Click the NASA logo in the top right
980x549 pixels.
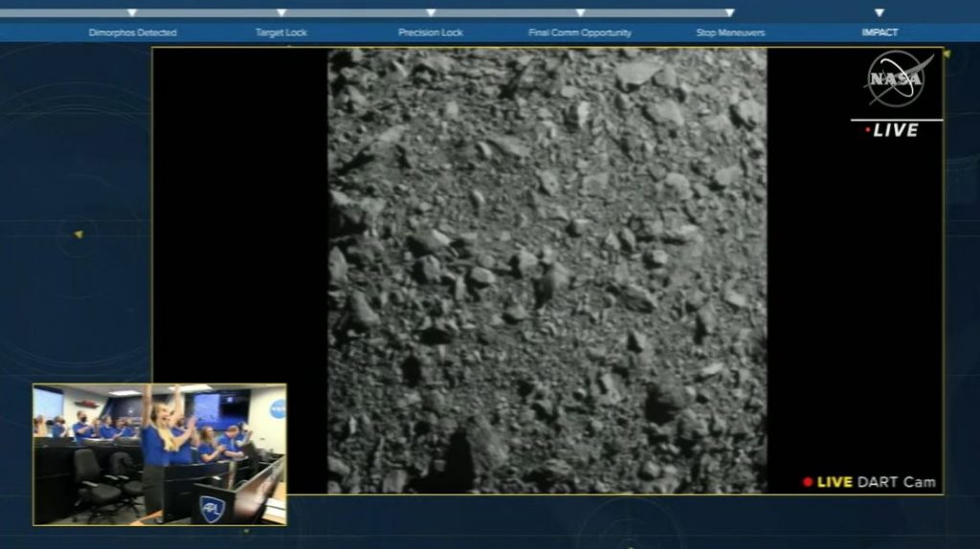[898, 79]
